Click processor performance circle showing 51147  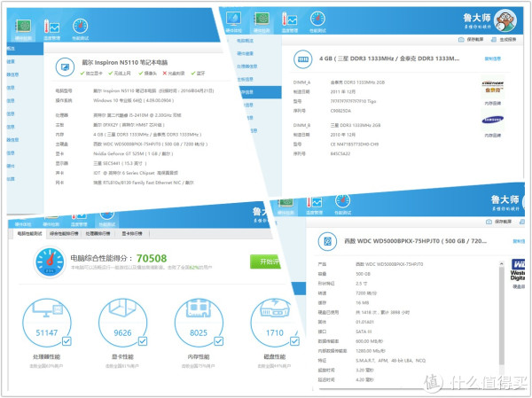(47, 323)
